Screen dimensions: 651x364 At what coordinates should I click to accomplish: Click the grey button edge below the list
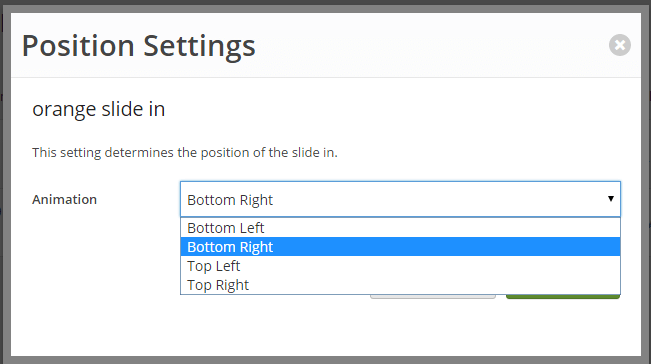coord(433,297)
